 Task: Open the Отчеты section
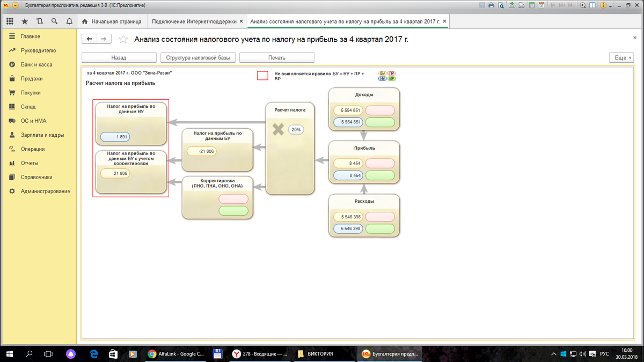(x=38, y=163)
